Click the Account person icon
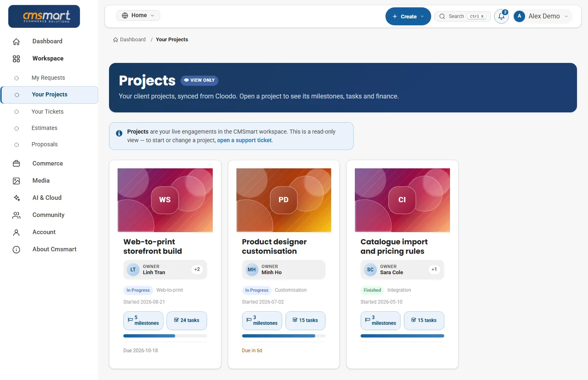Viewport: 588px width, 380px height. 16,232
